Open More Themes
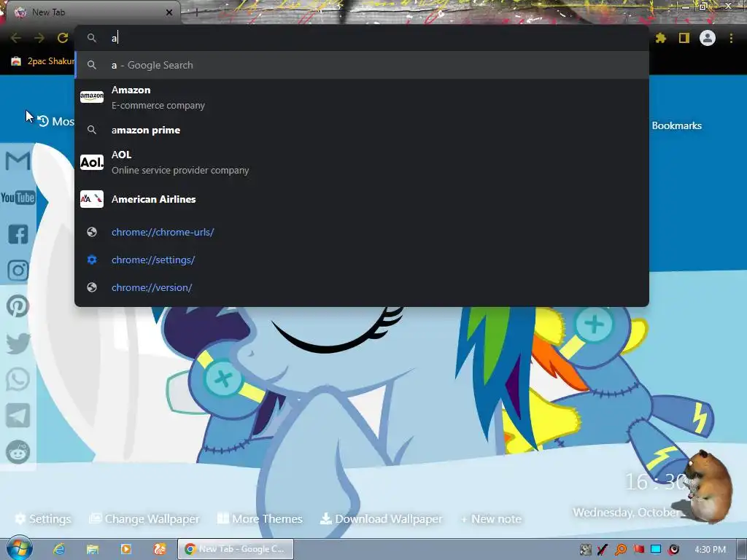The width and height of the screenshot is (747, 560). [260, 518]
